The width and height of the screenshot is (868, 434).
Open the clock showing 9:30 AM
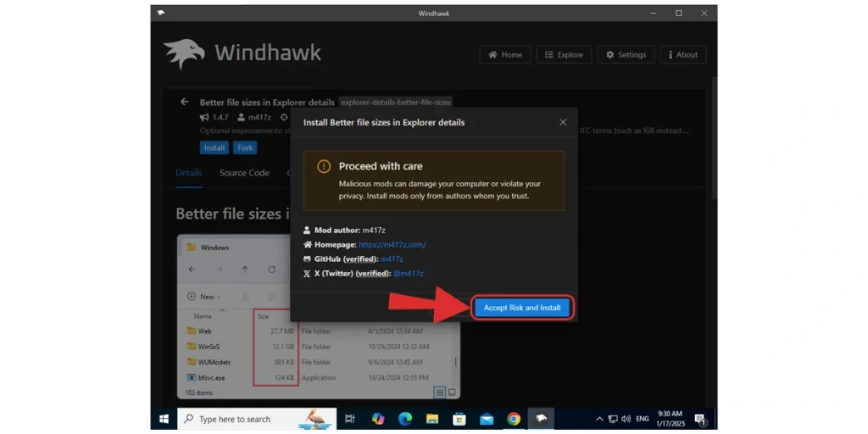(670, 419)
